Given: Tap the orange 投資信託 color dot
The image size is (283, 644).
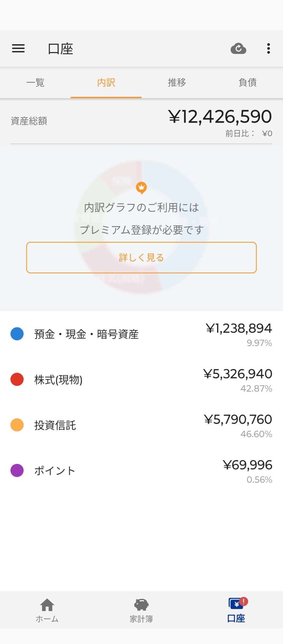Looking at the screenshot, I should click(x=17, y=425).
